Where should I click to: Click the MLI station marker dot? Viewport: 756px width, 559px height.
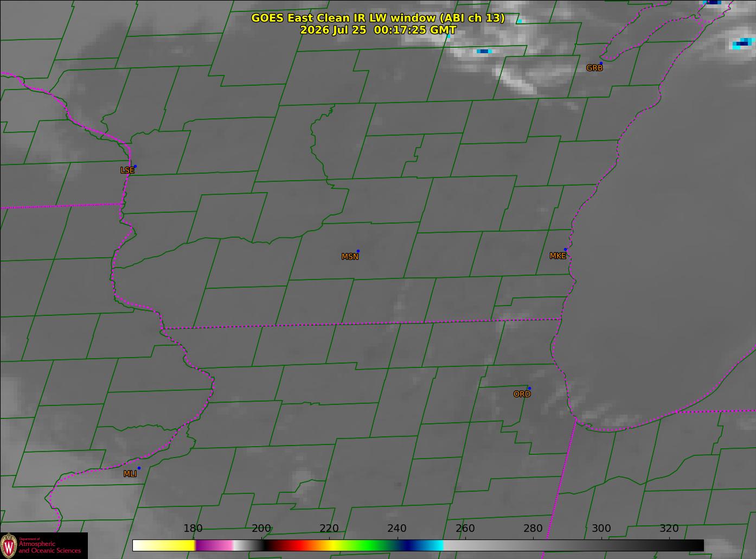click(x=139, y=468)
